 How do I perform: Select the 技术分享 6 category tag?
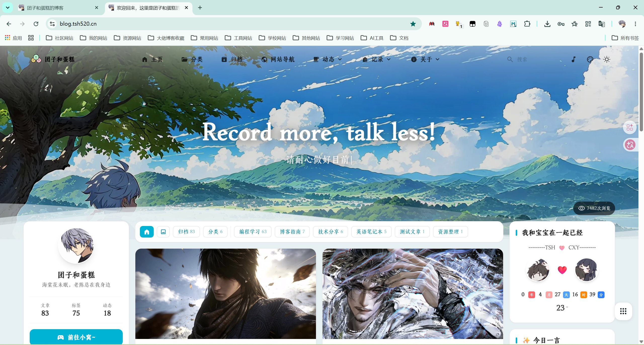(x=331, y=232)
